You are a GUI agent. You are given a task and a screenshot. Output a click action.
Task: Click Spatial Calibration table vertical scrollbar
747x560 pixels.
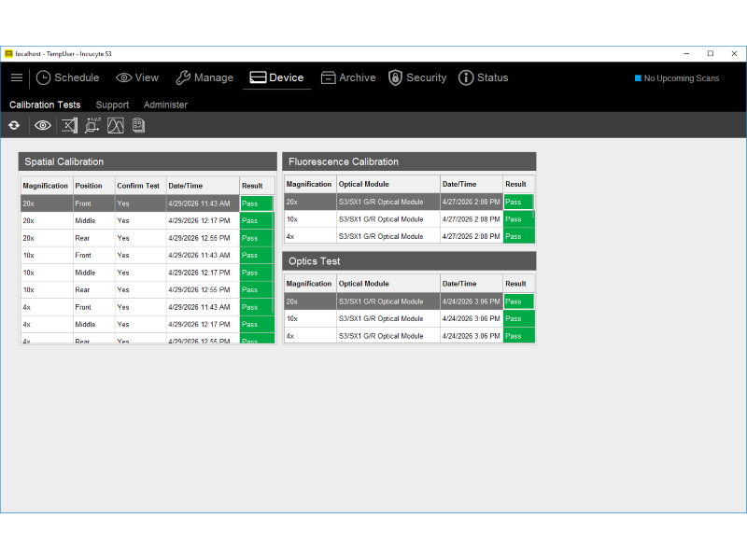point(273,254)
